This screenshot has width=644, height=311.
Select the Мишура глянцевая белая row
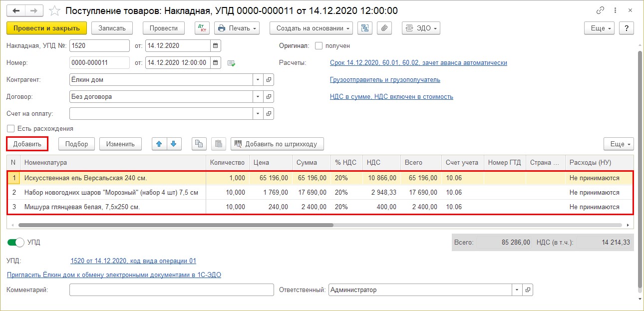320,207
